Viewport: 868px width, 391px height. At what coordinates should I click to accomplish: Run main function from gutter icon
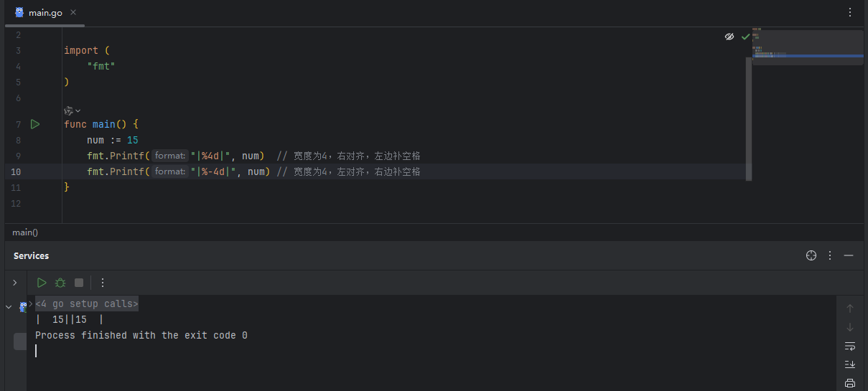coord(34,124)
